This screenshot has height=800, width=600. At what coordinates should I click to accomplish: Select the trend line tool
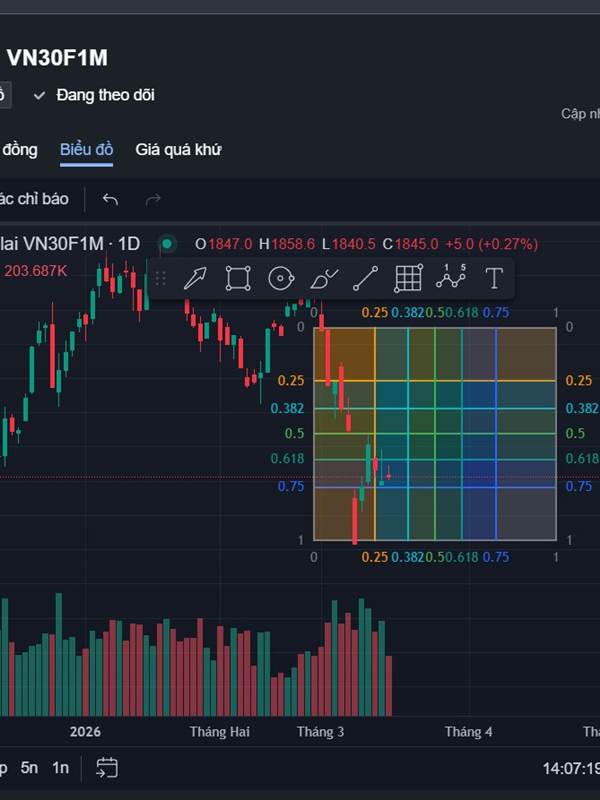coord(366,278)
